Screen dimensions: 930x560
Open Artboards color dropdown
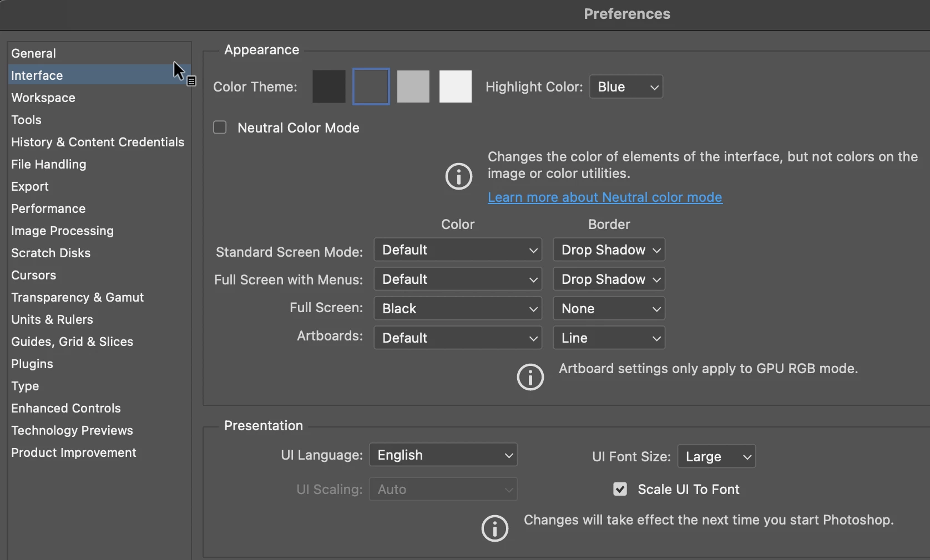(458, 338)
